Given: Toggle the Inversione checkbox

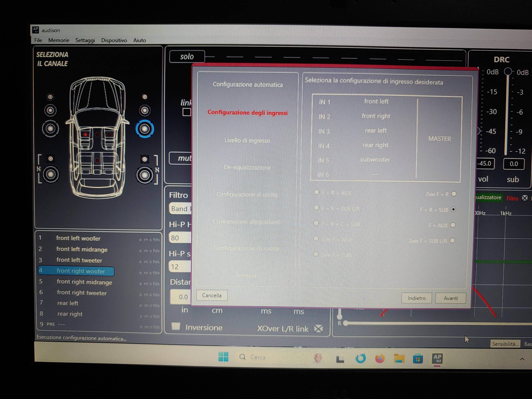Looking at the screenshot, I should tap(176, 326).
